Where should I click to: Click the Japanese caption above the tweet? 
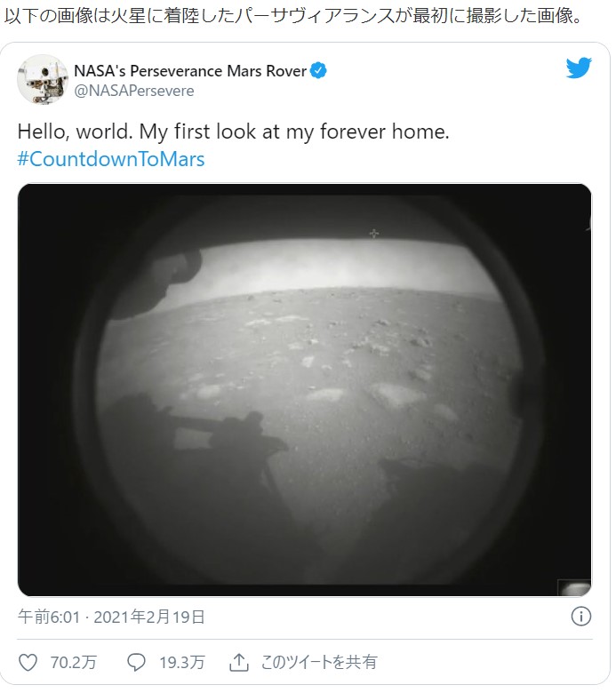click(x=293, y=16)
